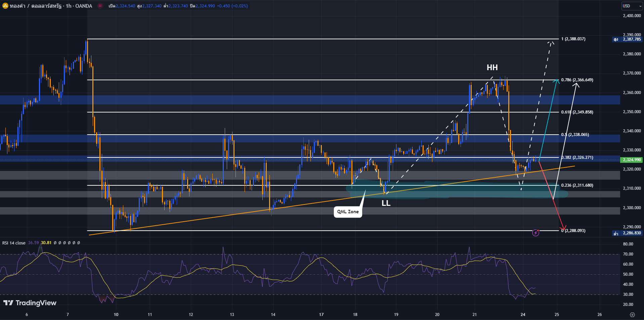Viewport: 644px width, 320px height.
Task: Click the TradingView logo
Action: (x=30, y=303)
